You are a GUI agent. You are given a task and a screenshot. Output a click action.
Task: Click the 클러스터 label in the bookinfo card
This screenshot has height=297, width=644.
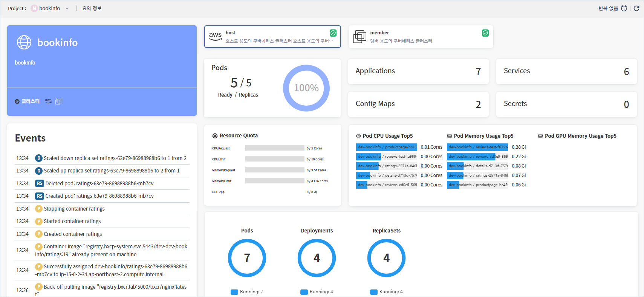pos(31,101)
